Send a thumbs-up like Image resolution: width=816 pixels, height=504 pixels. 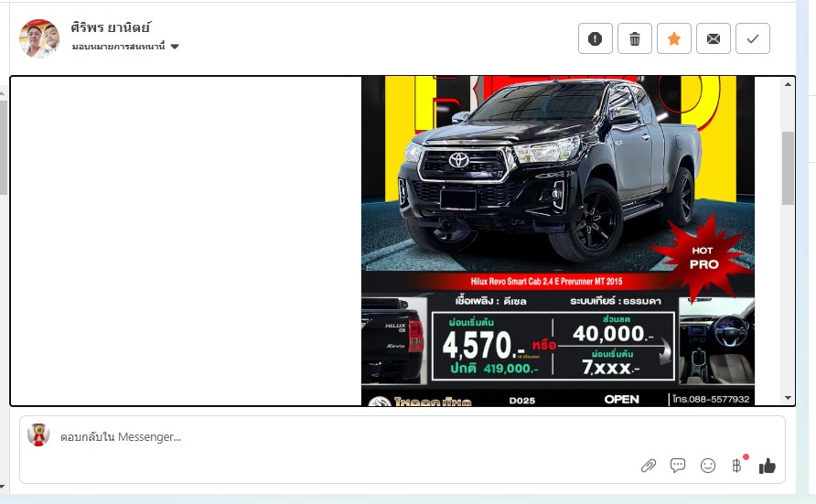click(768, 466)
